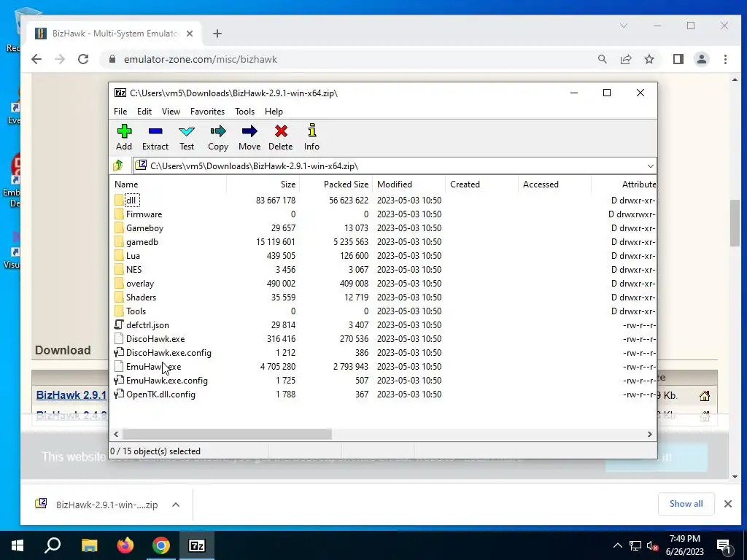747x560 pixels.
Task: Close the downloads bar
Action: [x=727, y=504]
